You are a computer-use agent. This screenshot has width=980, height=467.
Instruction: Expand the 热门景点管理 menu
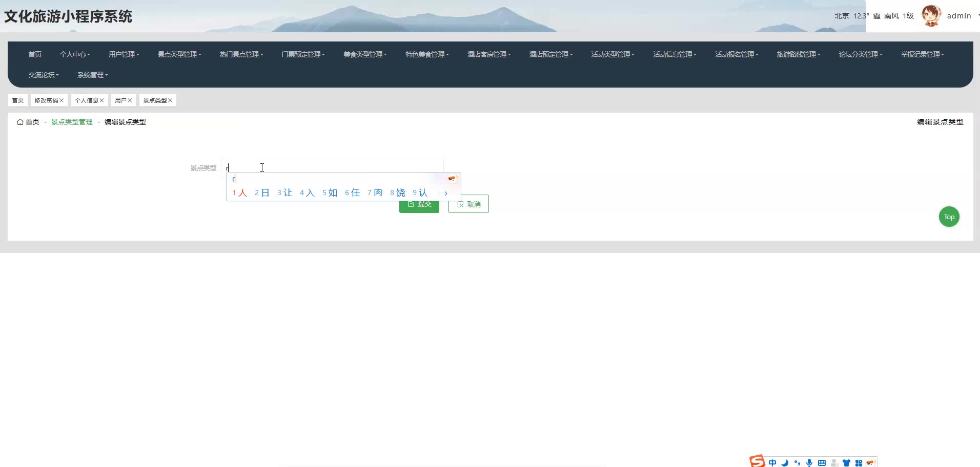point(241,54)
